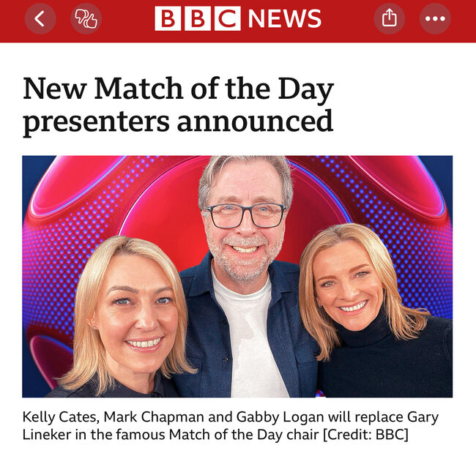Image resolution: width=476 pixels, height=456 pixels.
Task: Click the C block of the BBC logo
Action: pyautogui.click(x=227, y=18)
